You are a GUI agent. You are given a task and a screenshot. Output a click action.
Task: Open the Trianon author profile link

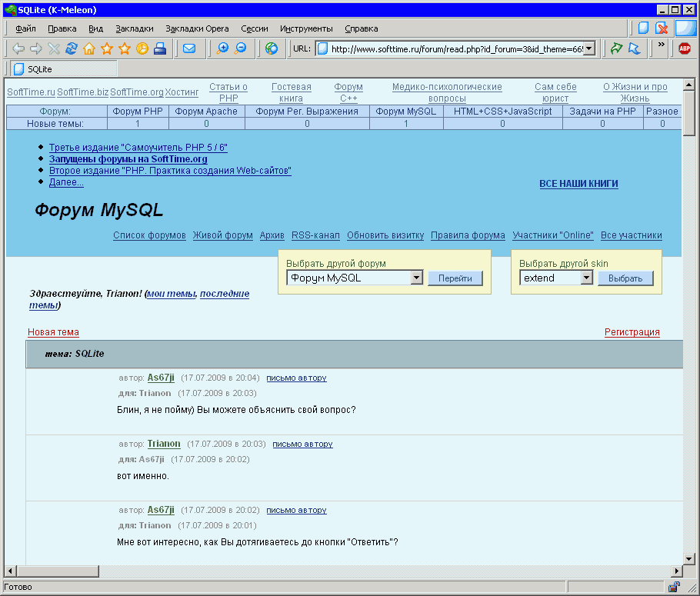coord(164,444)
